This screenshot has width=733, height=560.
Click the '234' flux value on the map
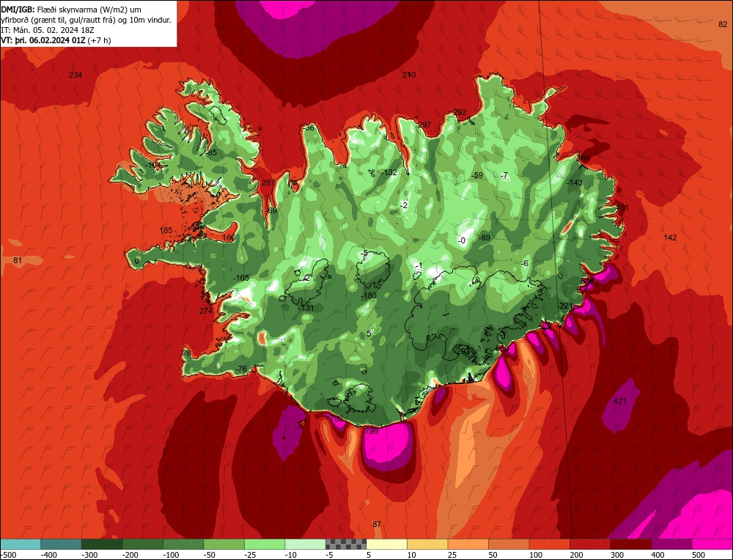pos(75,75)
